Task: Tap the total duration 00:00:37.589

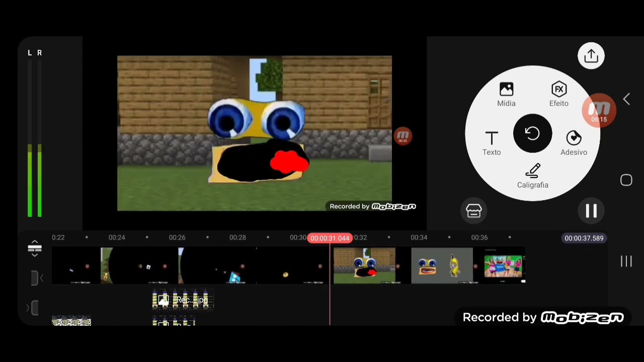Action: (x=584, y=238)
